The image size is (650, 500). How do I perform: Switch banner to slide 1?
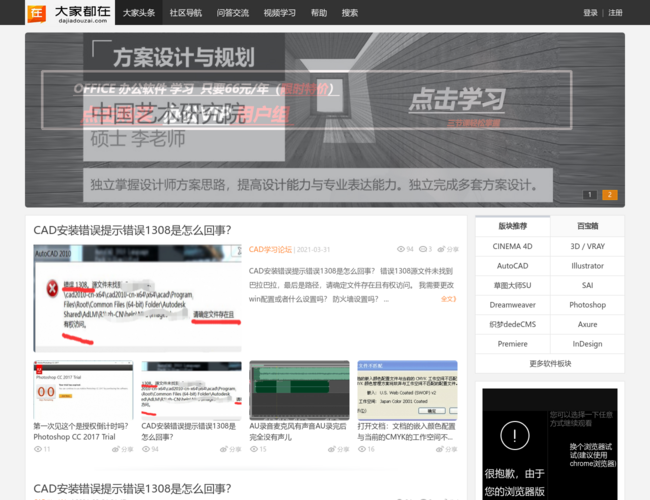pos(590,195)
